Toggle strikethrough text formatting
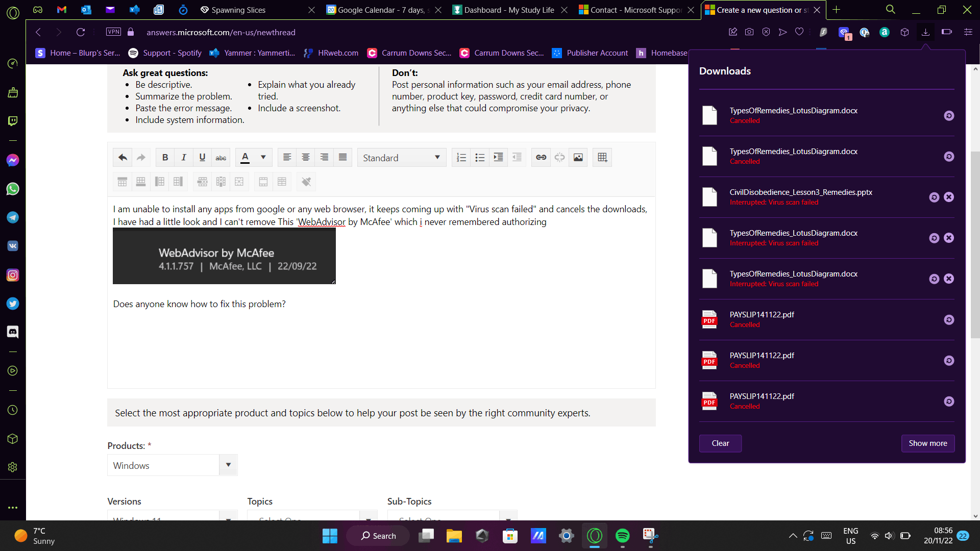 coord(220,158)
